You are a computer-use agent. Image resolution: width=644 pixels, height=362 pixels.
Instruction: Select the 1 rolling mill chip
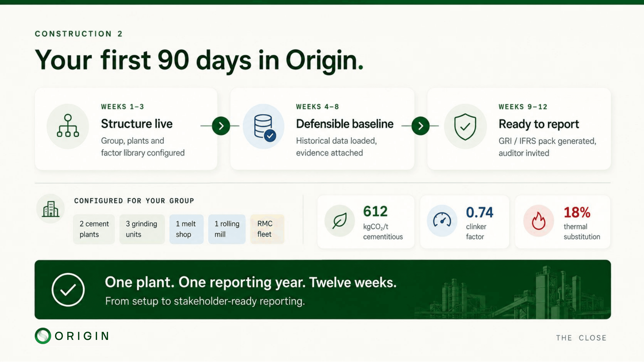pos(227,229)
